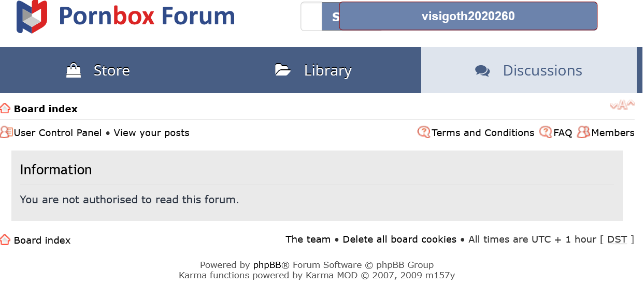Select Delete all board cookies
Image resolution: width=644 pixels, height=285 pixels.
(399, 239)
